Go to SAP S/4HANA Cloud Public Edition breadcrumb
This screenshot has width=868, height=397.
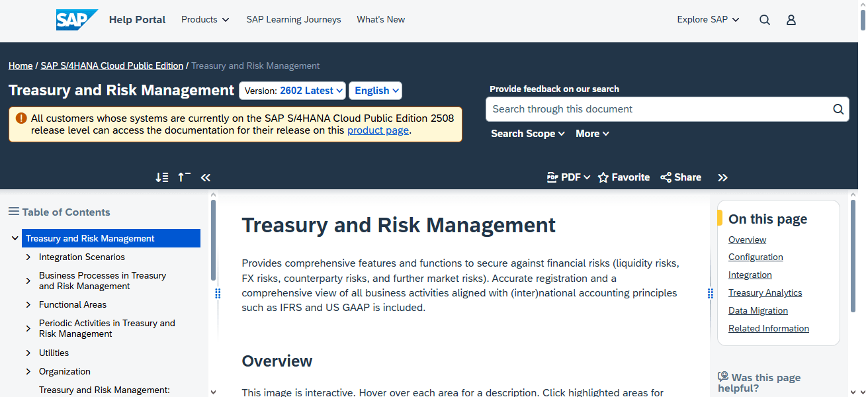[x=112, y=66]
